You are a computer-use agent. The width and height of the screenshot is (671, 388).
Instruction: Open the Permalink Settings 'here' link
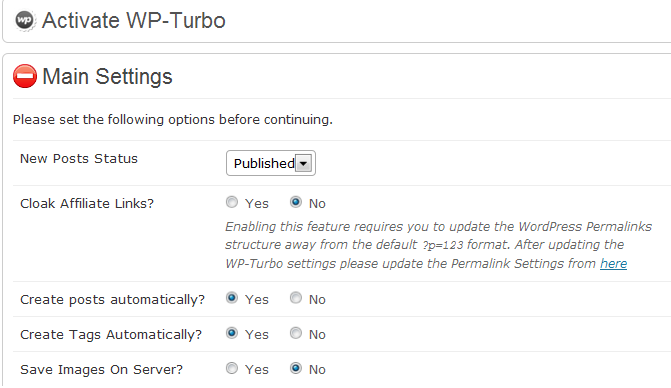click(x=613, y=264)
